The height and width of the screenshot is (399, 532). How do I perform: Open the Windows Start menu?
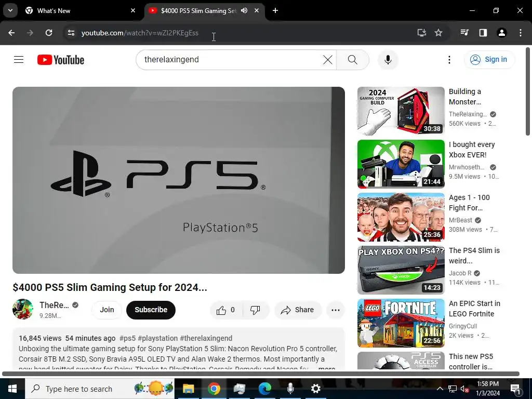[12, 389]
